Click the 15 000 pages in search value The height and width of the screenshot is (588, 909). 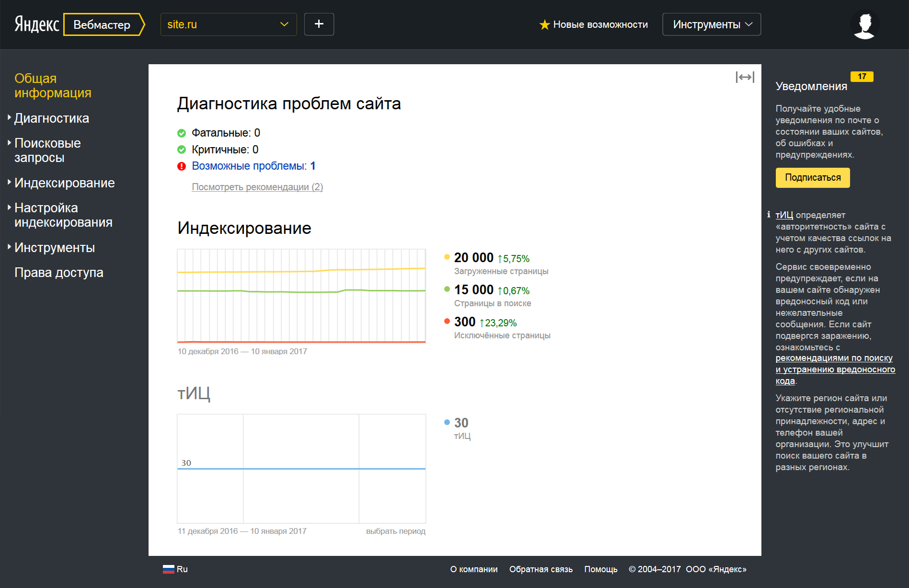[474, 290]
